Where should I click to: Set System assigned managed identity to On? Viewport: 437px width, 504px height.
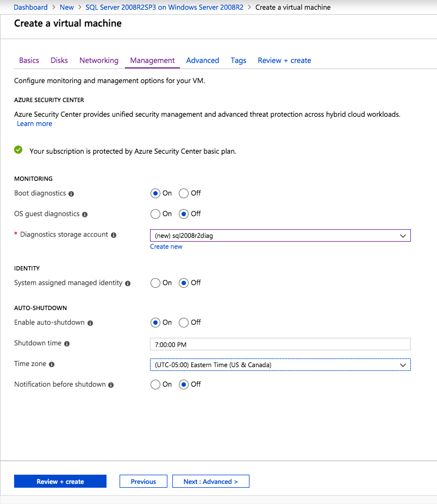pyautogui.click(x=156, y=283)
